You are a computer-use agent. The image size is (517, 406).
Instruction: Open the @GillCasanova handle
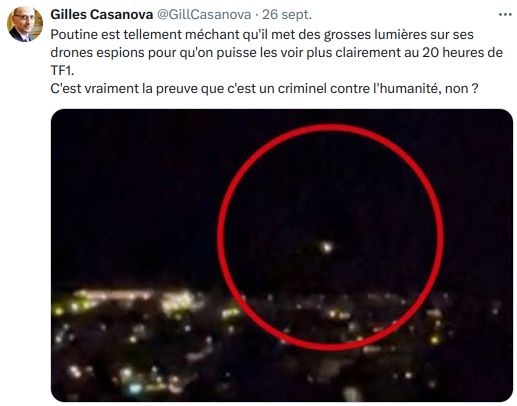(x=204, y=15)
